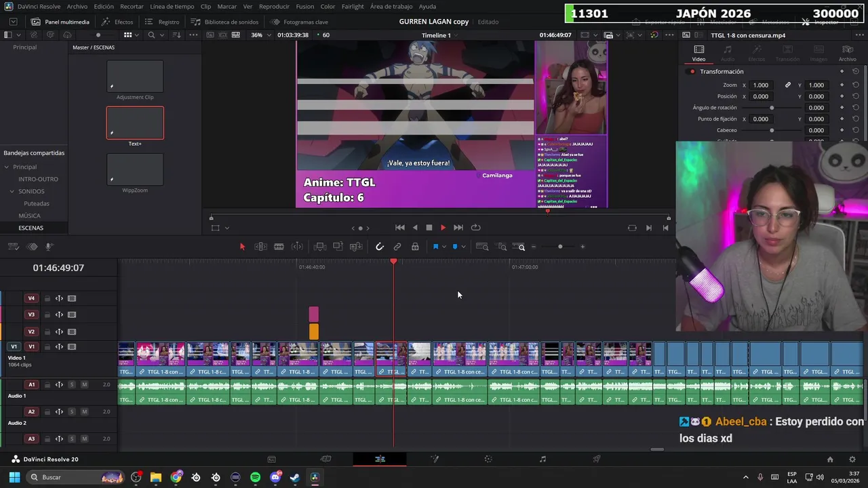Click the timeline zoom-in plus icon
Viewport: 868px width, 488px height.
tap(583, 247)
